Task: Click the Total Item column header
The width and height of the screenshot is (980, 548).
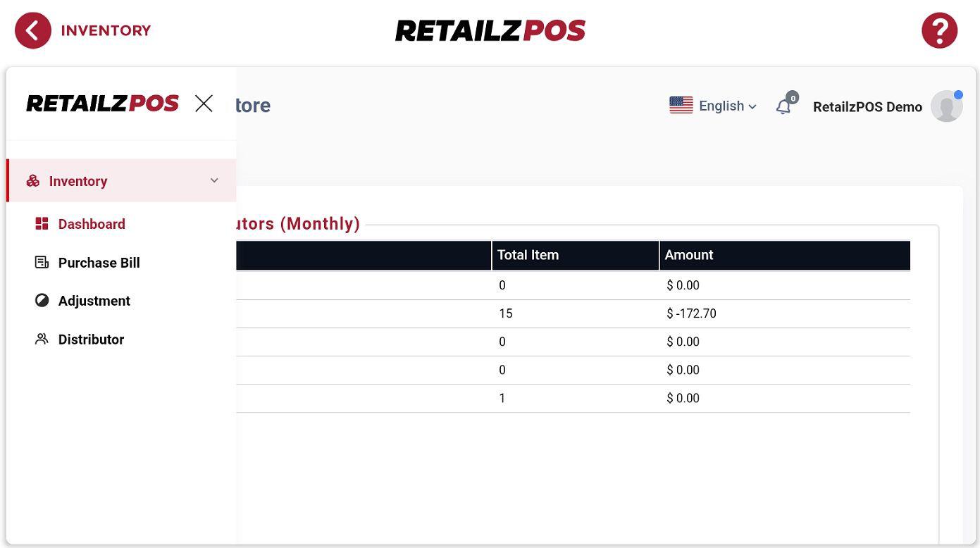Action: coord(528,255)
